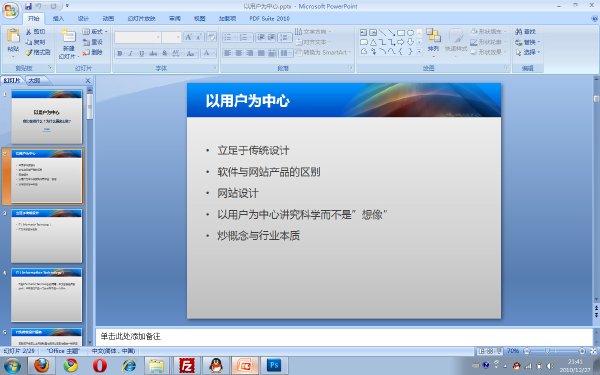The image size is (600, 375).
Task: Launch Opera browser from taskbar
Action: [100, 365]
